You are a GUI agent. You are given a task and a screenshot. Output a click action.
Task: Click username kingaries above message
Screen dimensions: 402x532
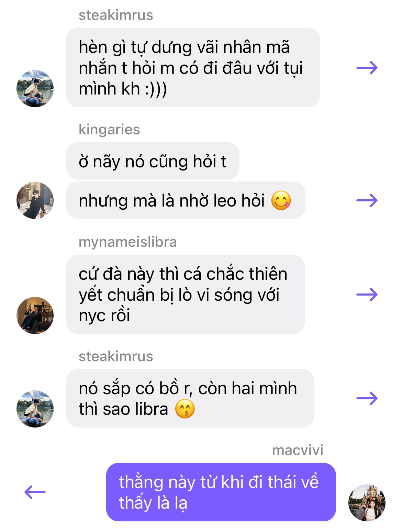109,130
